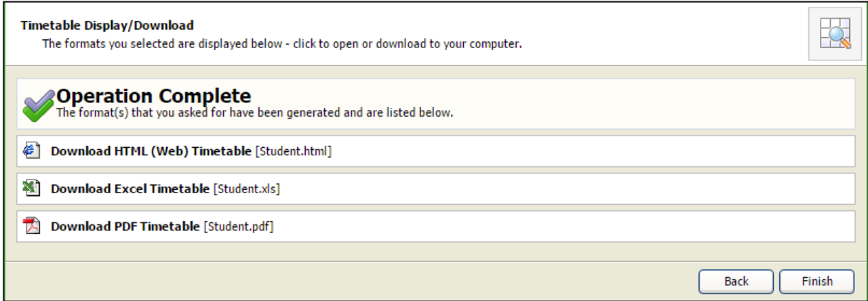This screenshot has height=301, width=868.
Task: Select the [Student.xls] file name
Action: (x=246, y=189)
